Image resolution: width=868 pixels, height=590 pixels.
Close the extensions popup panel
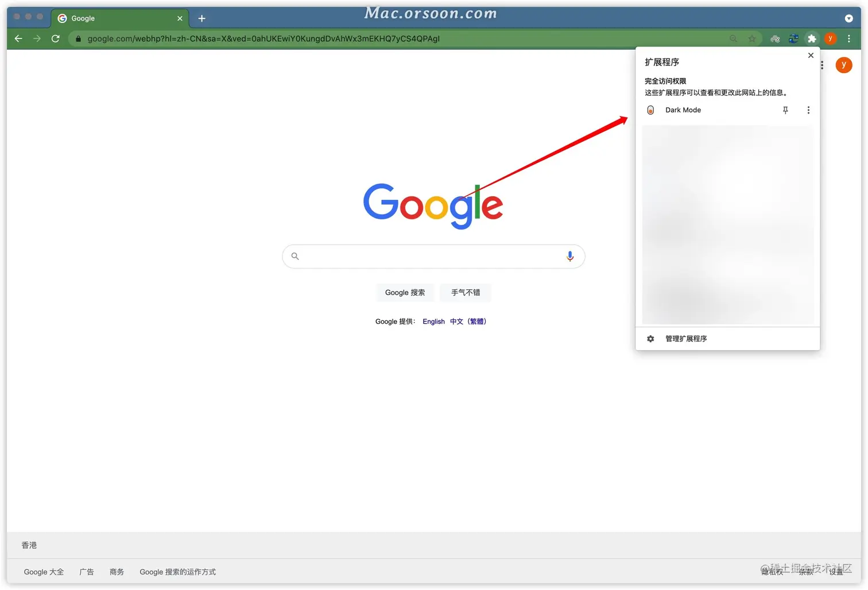click(811, 55)
